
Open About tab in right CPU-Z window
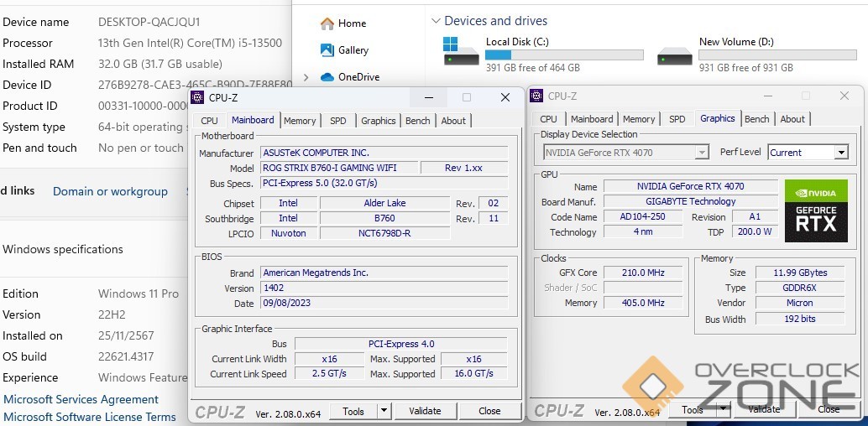[x=792, y=119]
